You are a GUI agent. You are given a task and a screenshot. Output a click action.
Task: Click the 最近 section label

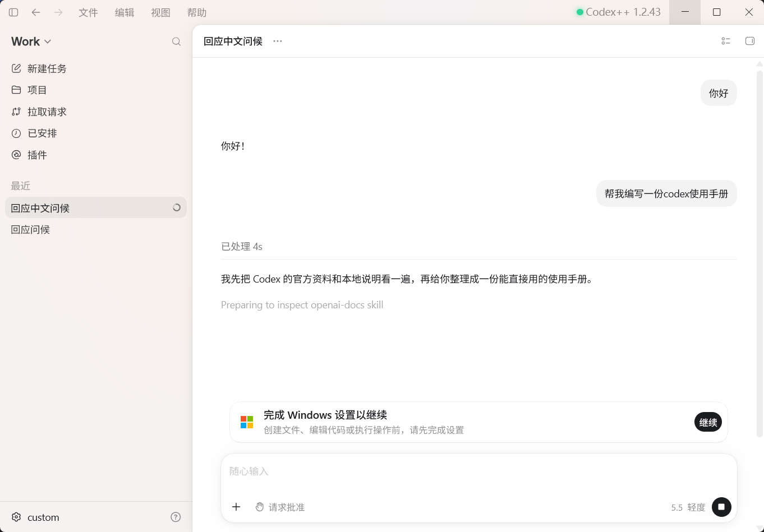point(21,186)
